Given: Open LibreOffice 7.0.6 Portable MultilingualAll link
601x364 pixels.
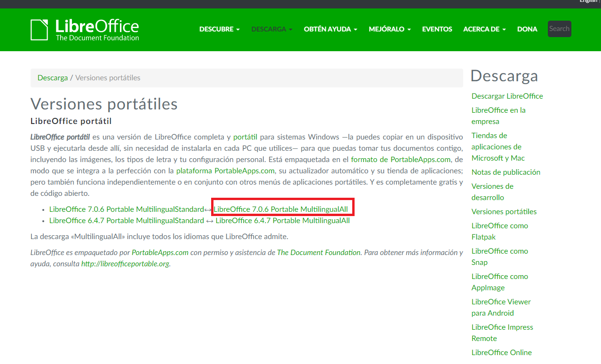Looking at the screenshot, I should coord(282,209).
